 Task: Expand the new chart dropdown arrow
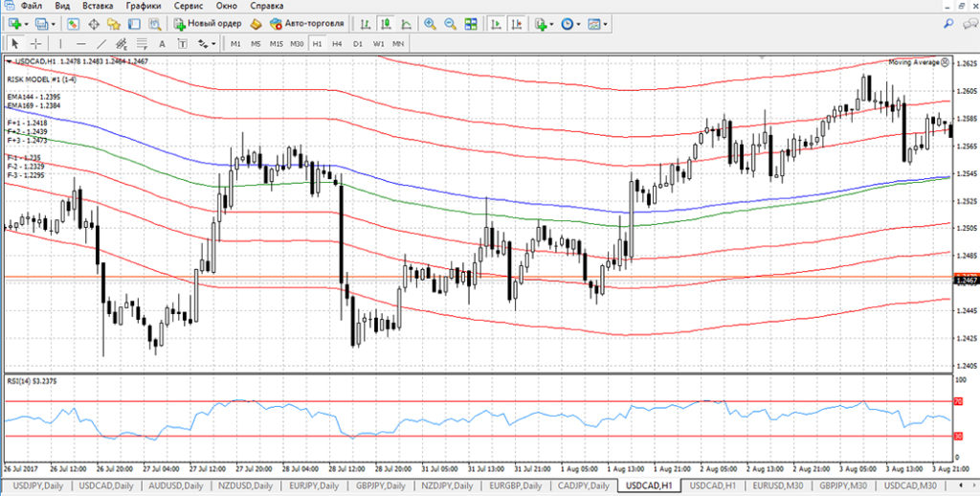click(27, 24)
